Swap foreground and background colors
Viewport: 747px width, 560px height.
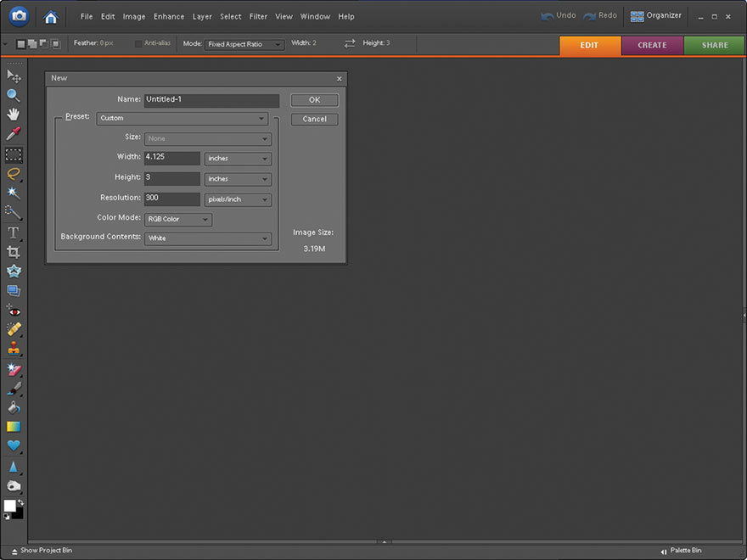point(20,502)
